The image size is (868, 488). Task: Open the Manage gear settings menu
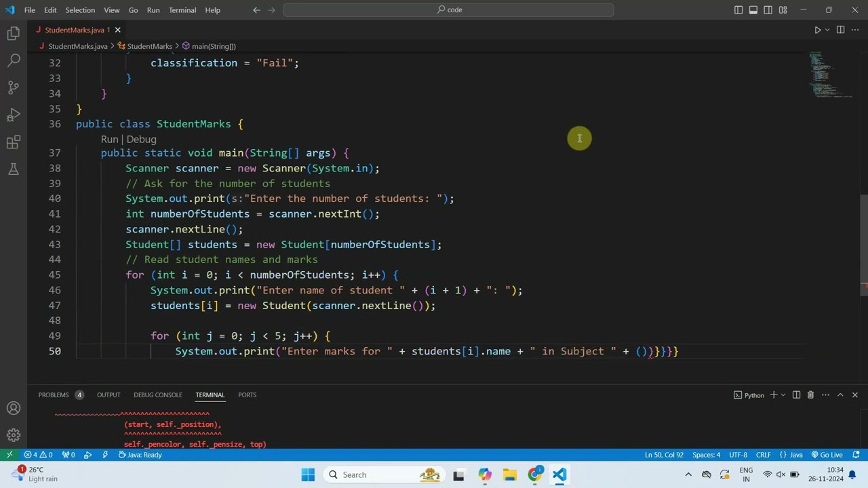[x=14, y=435]
